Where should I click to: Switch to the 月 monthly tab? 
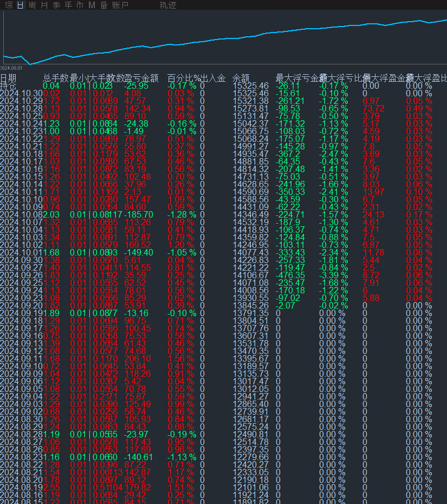pos(44,5)
